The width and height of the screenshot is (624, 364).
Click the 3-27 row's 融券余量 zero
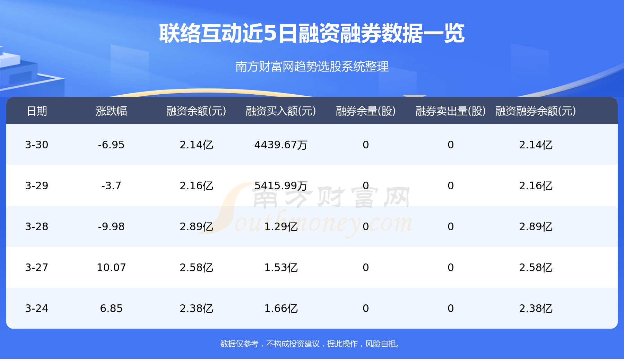click(366, 267)
